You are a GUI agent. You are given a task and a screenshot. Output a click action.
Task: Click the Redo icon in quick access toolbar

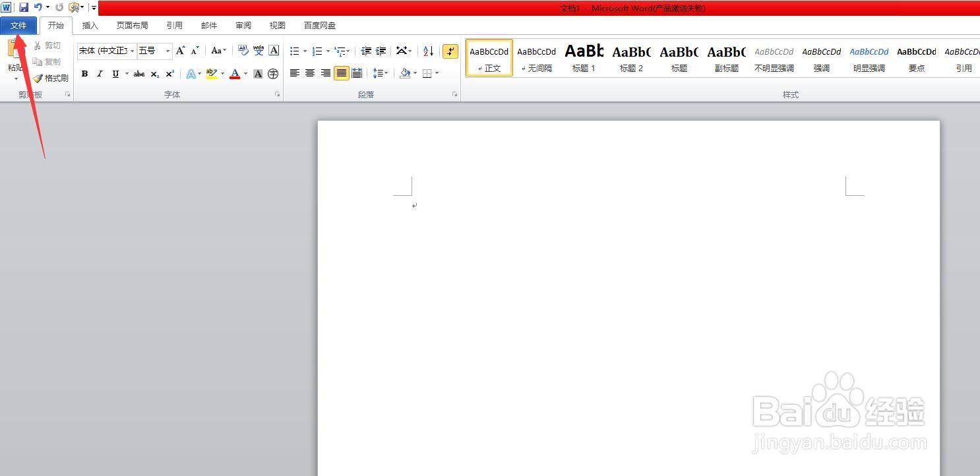[59, 7]
